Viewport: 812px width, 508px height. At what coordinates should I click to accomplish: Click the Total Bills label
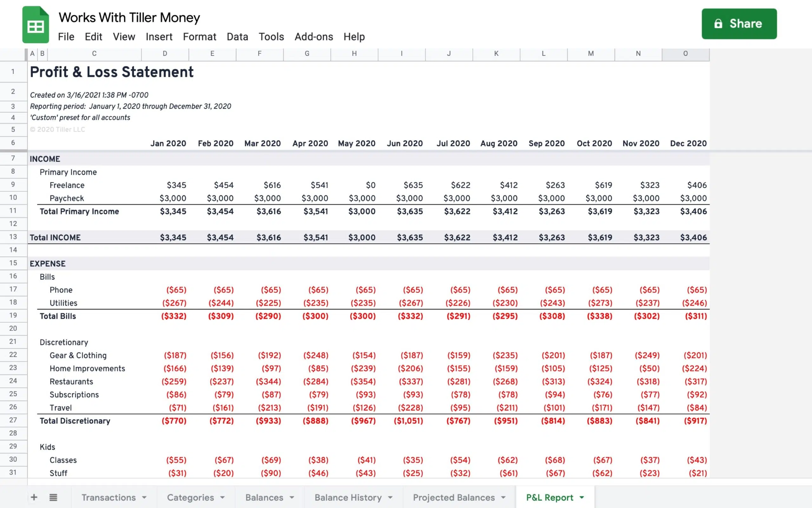[58, 316]
